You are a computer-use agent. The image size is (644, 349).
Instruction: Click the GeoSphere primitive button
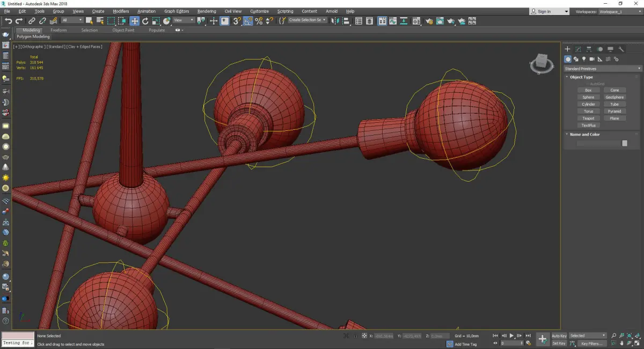pyautogui.click(x=614, y=97)
